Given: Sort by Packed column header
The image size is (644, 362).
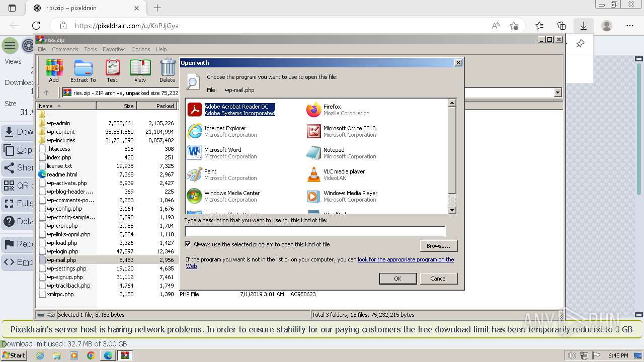Looking at the screenshot, I should [x=156, y=106].
